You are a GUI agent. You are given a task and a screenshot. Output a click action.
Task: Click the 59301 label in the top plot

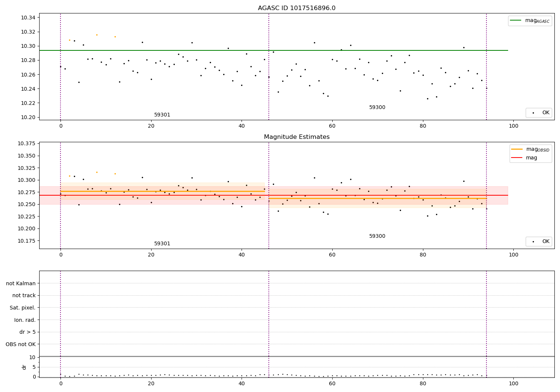[x=162, y=115]
